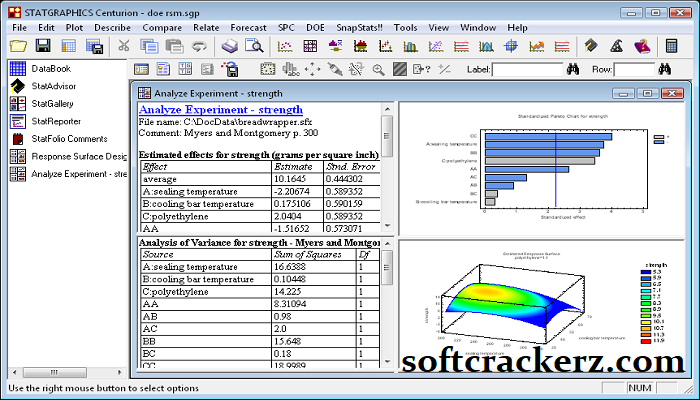Image resolution: width=700 pixels, height=400 pixels.
Task: Launch StatAdvisor graduation cap toolbar icon
Action: [591, 46]
